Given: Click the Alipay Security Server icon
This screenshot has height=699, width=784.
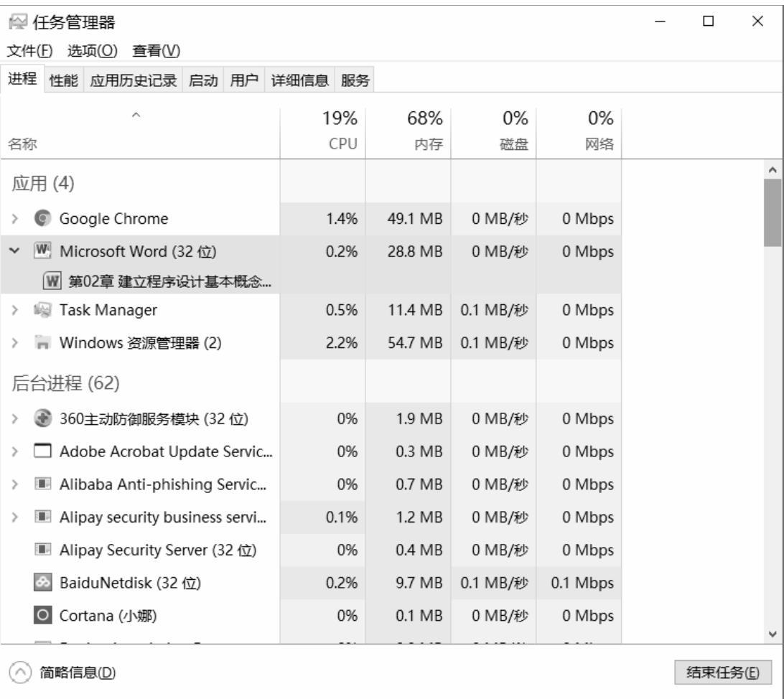Looking at the screenshot, I should (42, 550).
